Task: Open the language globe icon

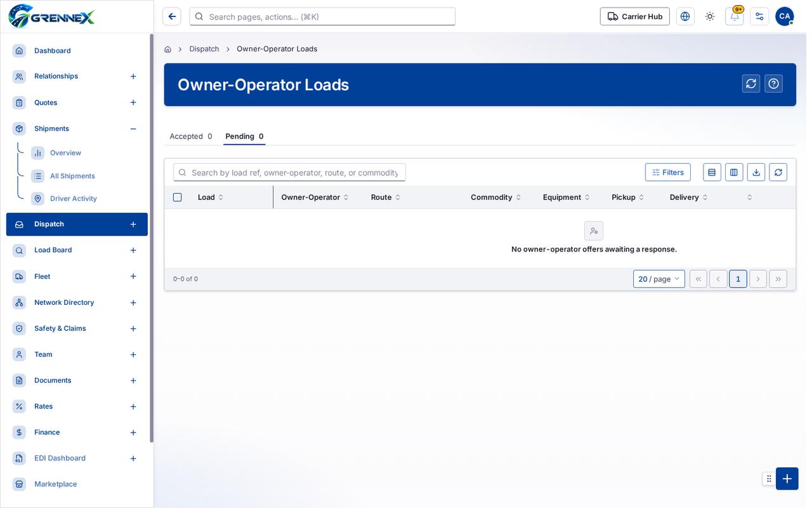Action: pos(685,17)
